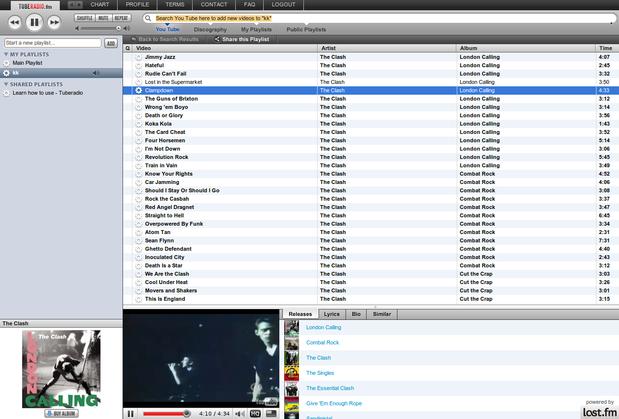Pause the video with player pause button

click(x=131, y=413)
